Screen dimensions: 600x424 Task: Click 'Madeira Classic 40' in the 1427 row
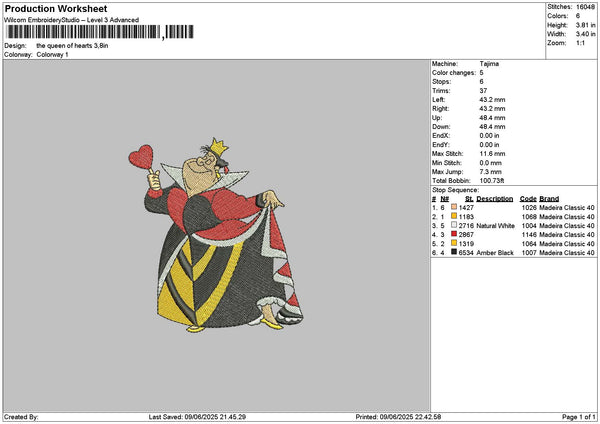[567, 208]
